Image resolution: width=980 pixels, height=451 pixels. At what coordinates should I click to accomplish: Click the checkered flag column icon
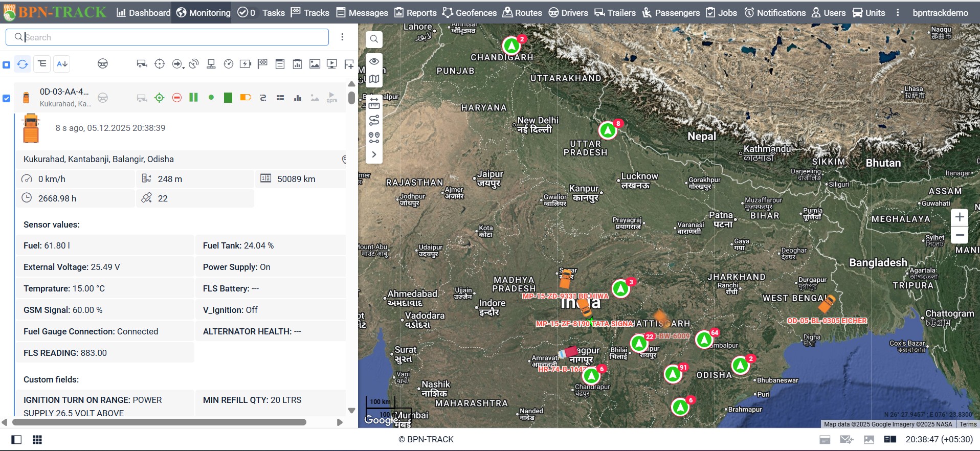[262, 64]
